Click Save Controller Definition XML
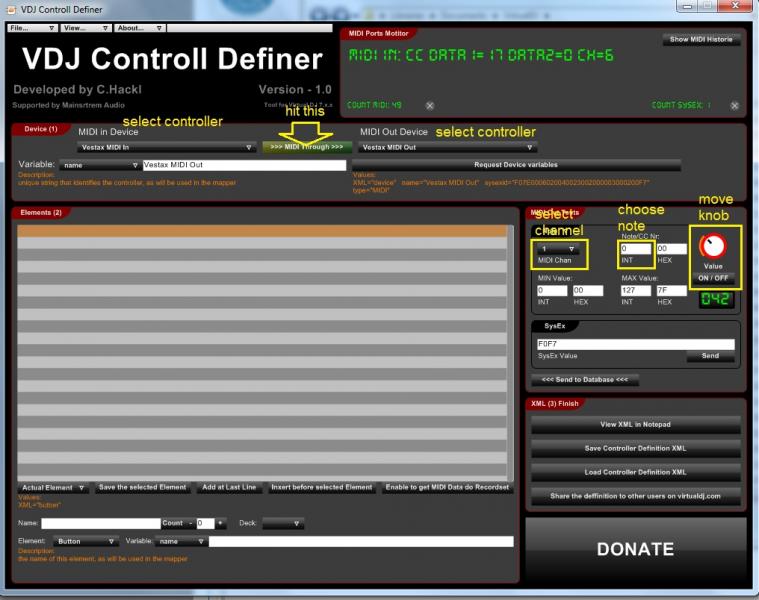 (636, 449)
